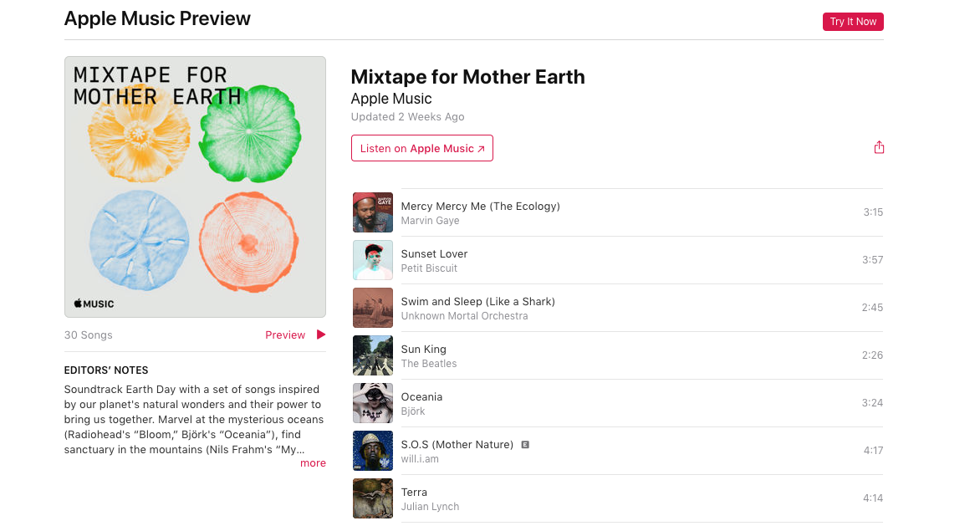Screen dimensions: 980x526
Task: Open Listen on Apple Music link
Action: (422, 148)
